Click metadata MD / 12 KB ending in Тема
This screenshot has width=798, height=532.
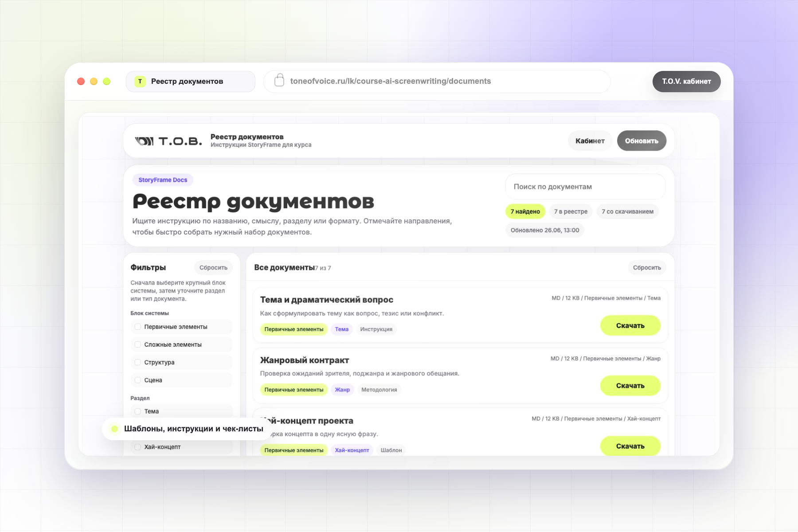click(606, 298)
